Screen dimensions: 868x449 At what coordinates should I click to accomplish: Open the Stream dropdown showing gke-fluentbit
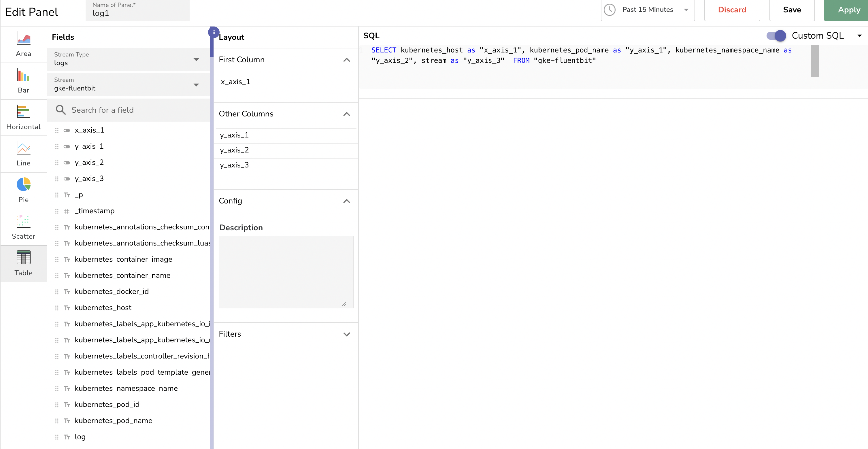(197, 85)
